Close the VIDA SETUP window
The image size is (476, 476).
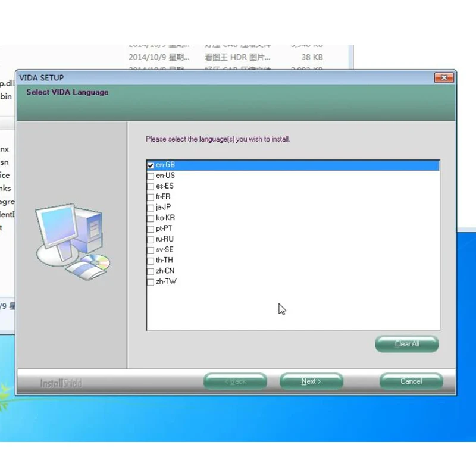tap(444, 78)
